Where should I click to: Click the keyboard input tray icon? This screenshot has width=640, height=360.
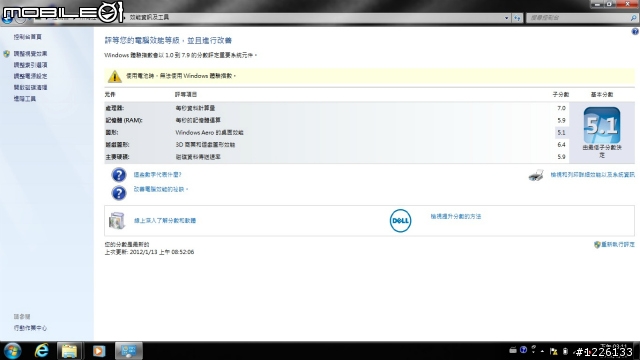[513, 350]
